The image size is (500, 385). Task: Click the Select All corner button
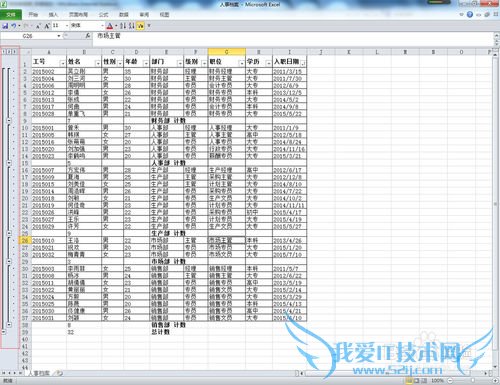click(x=25, y=52)
